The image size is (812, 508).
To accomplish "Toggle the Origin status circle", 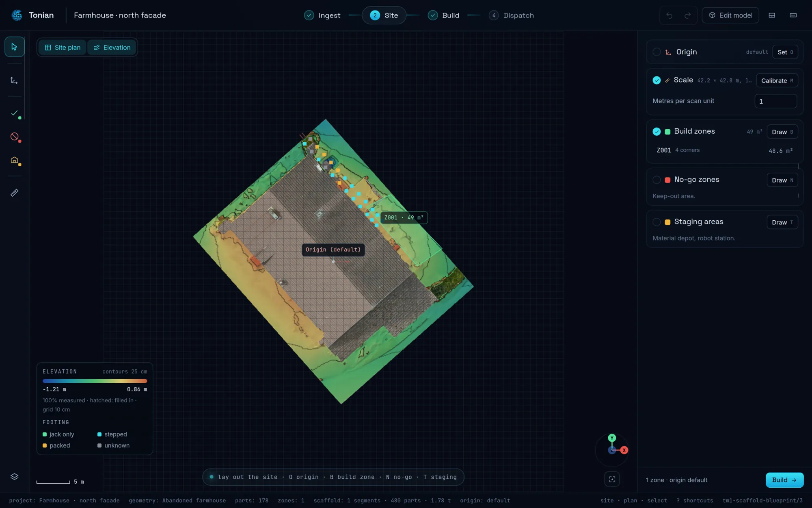I will [x=657, y=52].
